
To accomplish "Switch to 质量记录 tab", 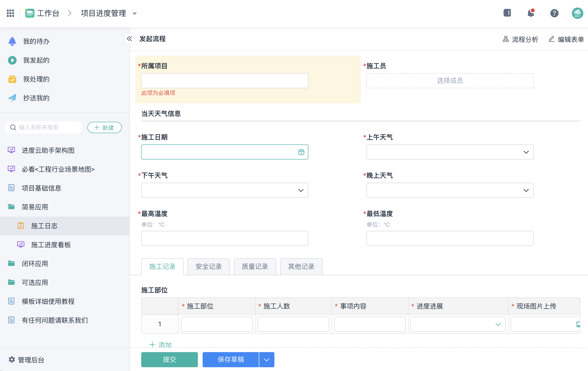I will pyautogui.click(x=255, y=266).
